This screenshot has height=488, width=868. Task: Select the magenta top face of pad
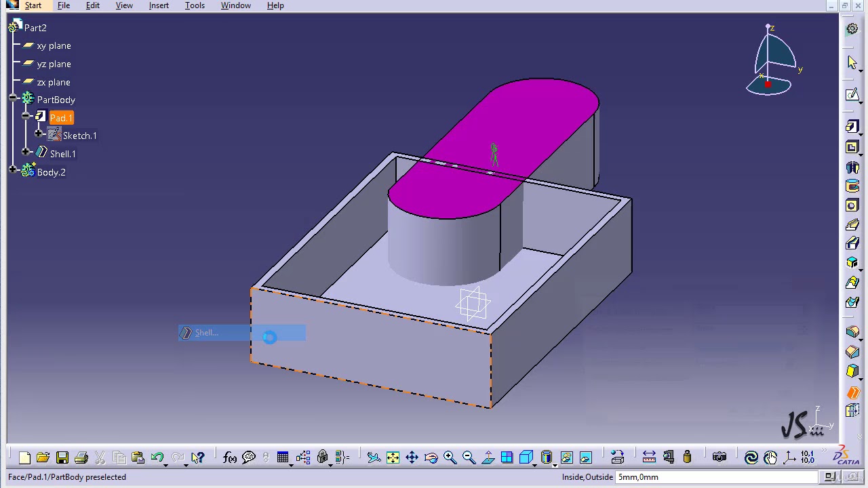tap(493, 148)
